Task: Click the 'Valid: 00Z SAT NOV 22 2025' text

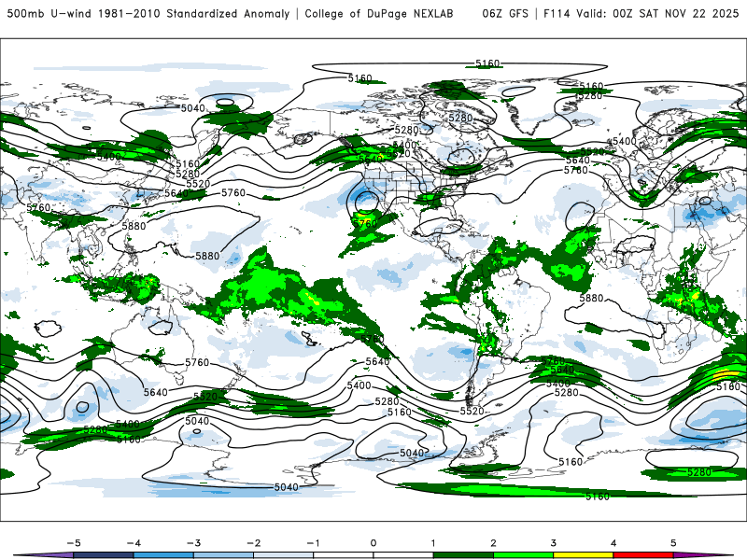Action: [658, 13]
